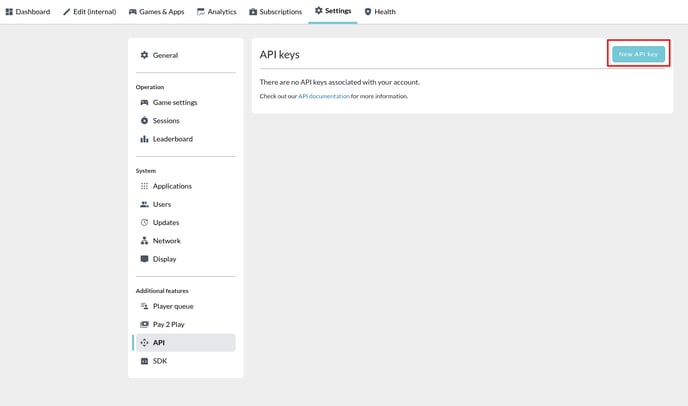This screenshot has height=406, width=688.
Task: Click the stopwatch icon next to Sessions
Action: click(144, 120)
